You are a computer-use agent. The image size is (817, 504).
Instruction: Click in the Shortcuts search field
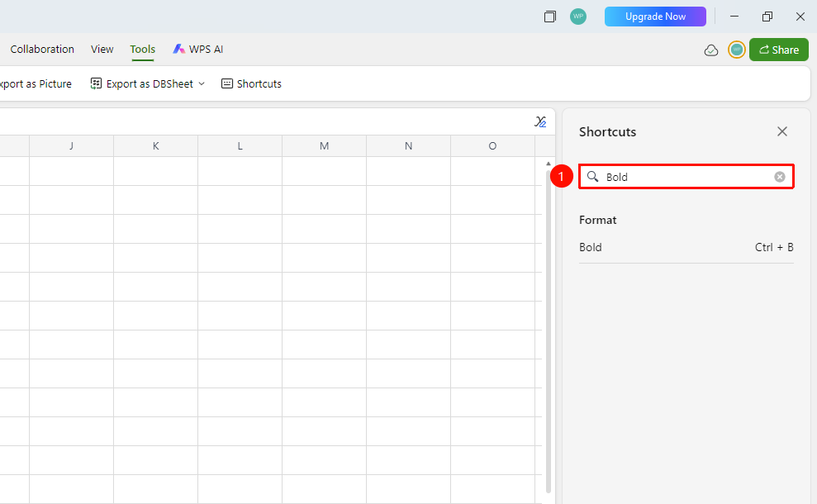tap(686, 177)
